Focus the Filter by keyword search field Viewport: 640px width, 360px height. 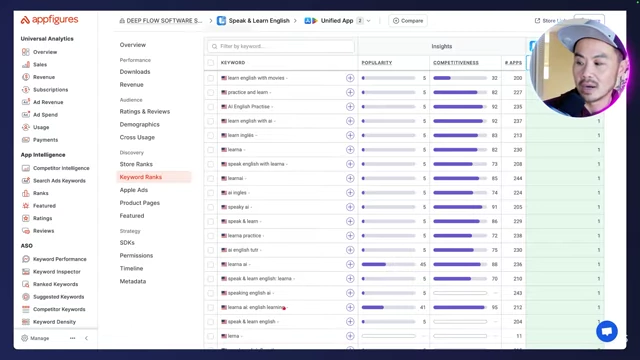coord(281,46)
